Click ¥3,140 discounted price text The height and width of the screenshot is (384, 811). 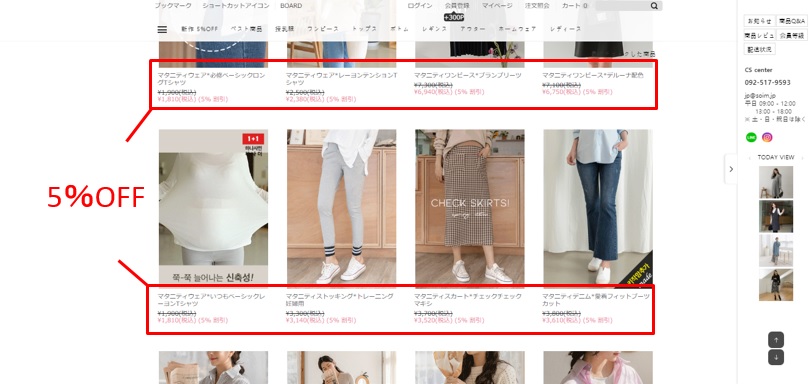[321, 320]
